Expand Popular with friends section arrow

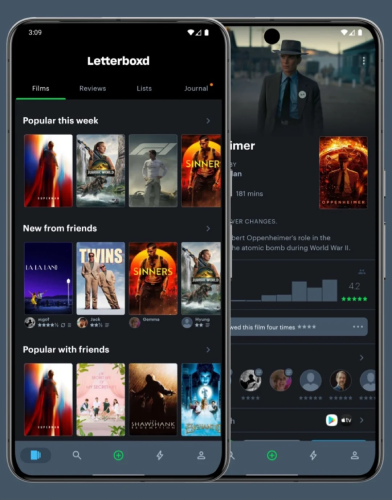tap(208, 350)
